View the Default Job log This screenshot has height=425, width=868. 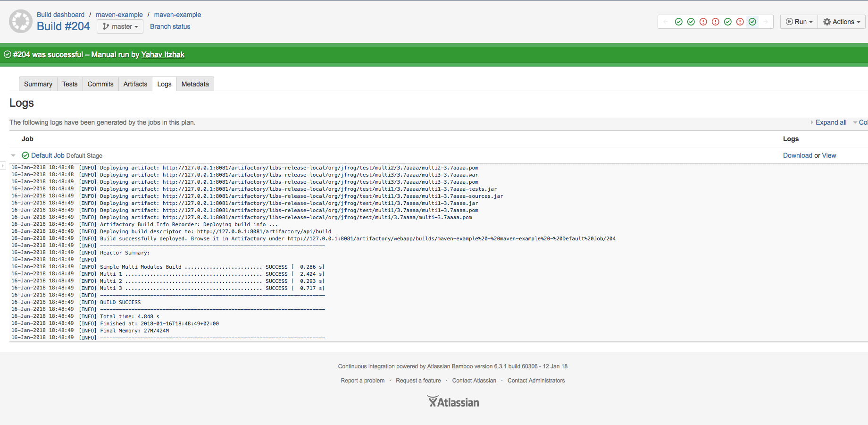point(829,155)
